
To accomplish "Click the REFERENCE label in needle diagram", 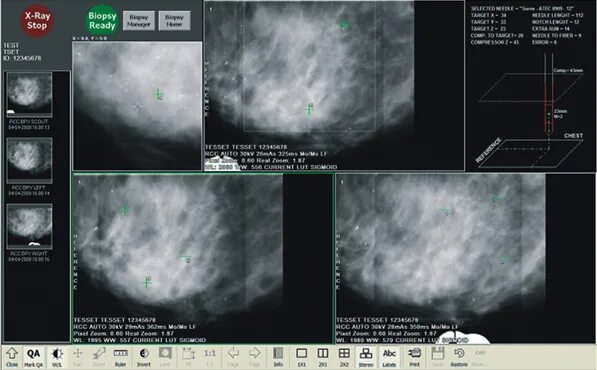I will click(488, 150).
